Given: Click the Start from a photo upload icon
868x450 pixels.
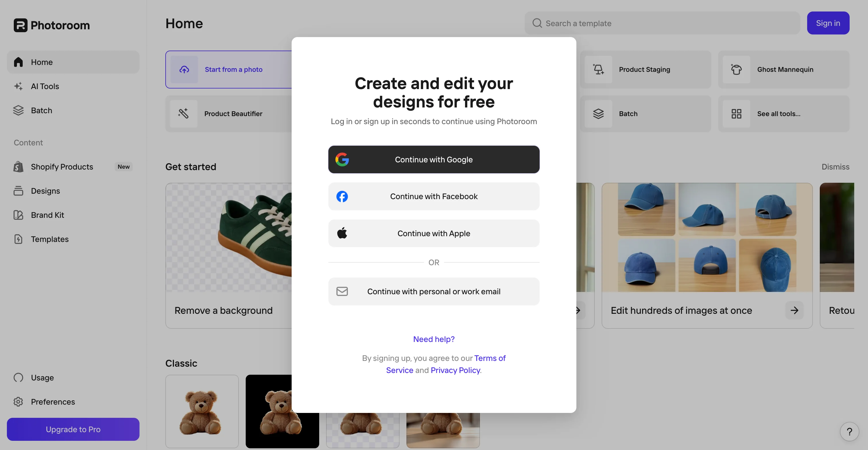Looking at the screenshot, I should (x=184, y=70).
